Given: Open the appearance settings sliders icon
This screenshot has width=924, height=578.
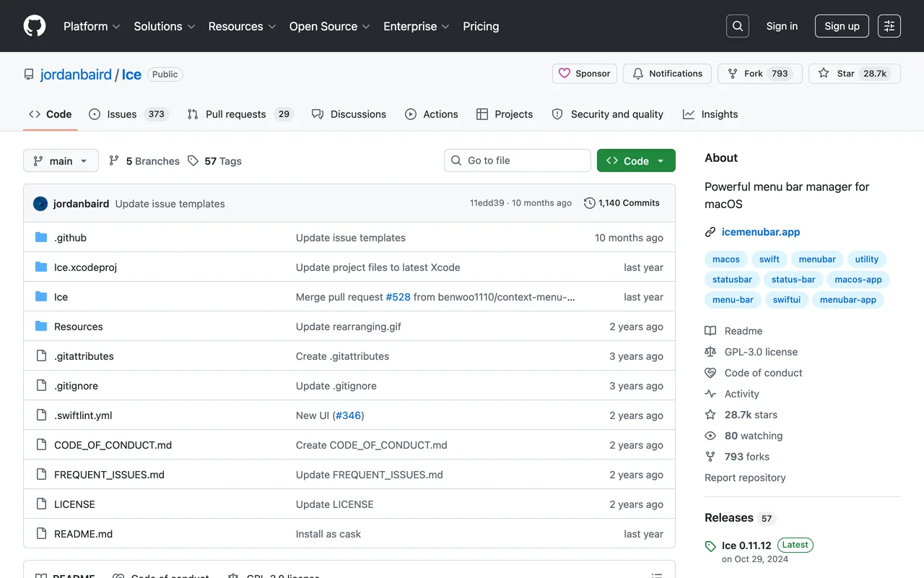Looking at the screenshot, I should 889,26.
